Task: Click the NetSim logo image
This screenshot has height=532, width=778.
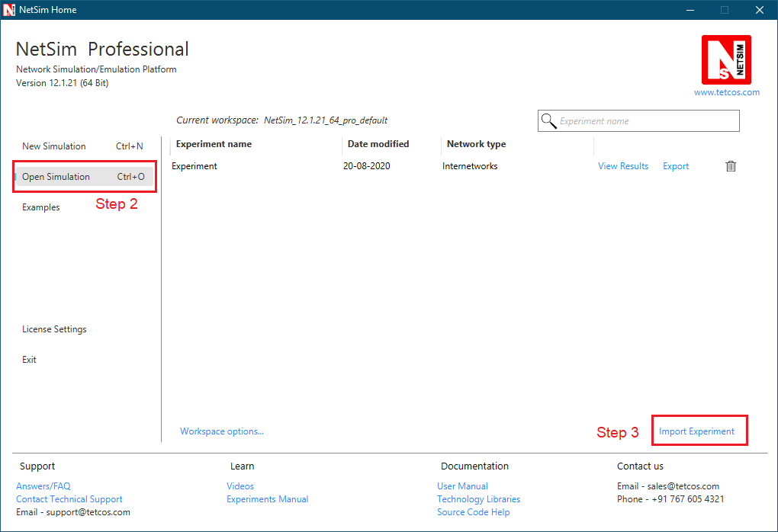Action: coord(726,60)
